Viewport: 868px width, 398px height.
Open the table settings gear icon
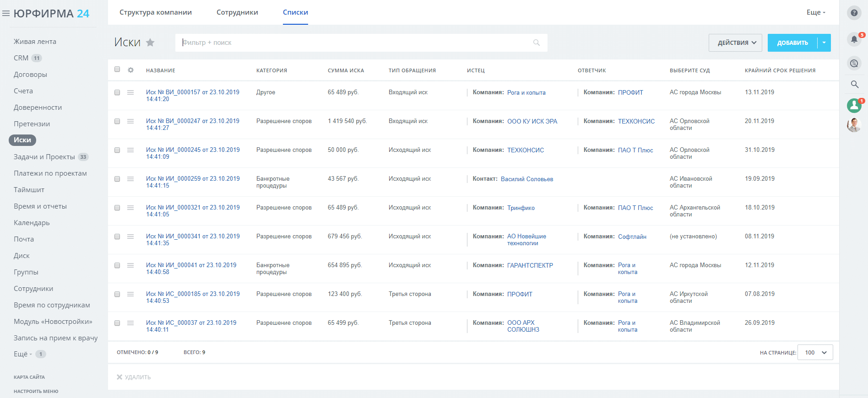130,70
